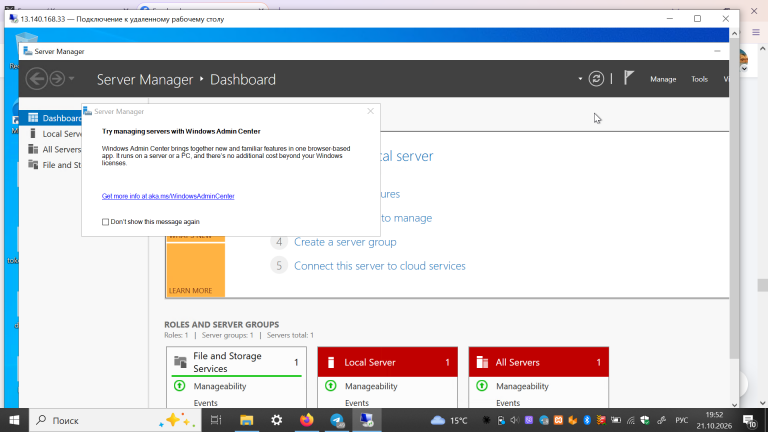
Task: Open the Action Center notifications icon
Action: point(749,420)
